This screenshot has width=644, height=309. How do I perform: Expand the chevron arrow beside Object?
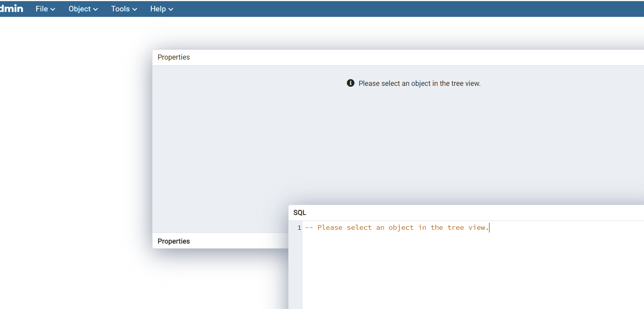(x=96, y=9)
